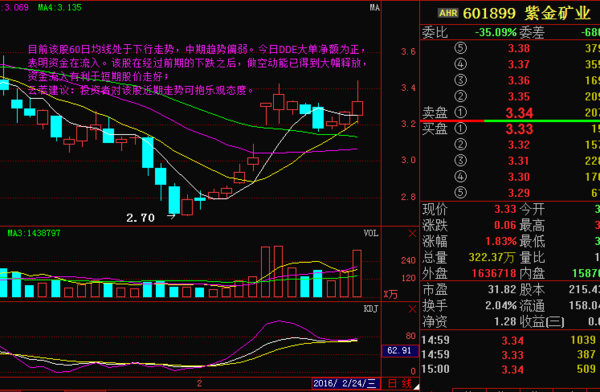The width and height of the screenshot is (600, 392).
Task: Click the X万 volume unit label
Action: coord(391,294)
